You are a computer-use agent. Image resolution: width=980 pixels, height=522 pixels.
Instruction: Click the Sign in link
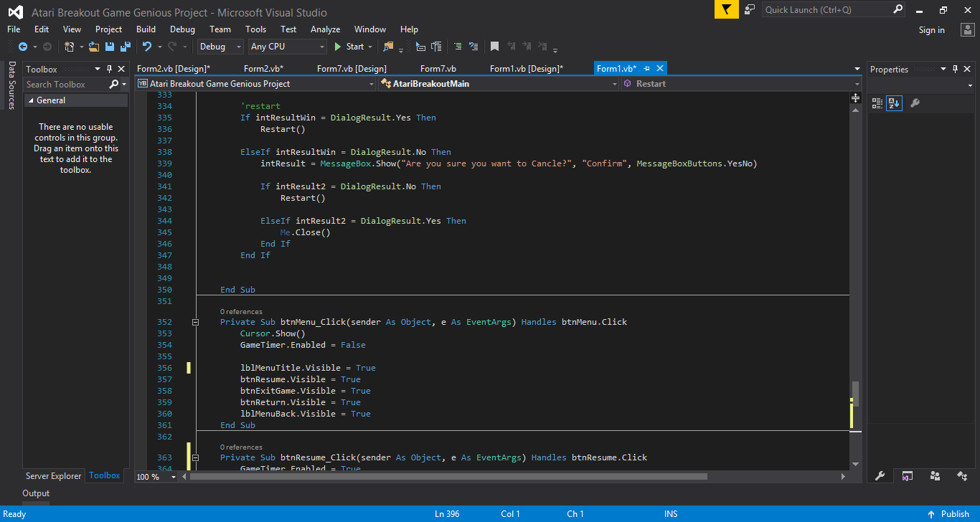[931, 30]
